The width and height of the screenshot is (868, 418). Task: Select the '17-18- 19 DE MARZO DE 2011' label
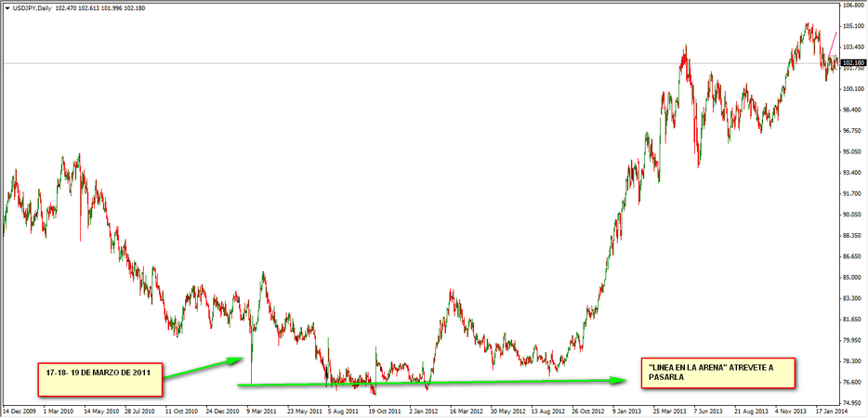(99, 373)
